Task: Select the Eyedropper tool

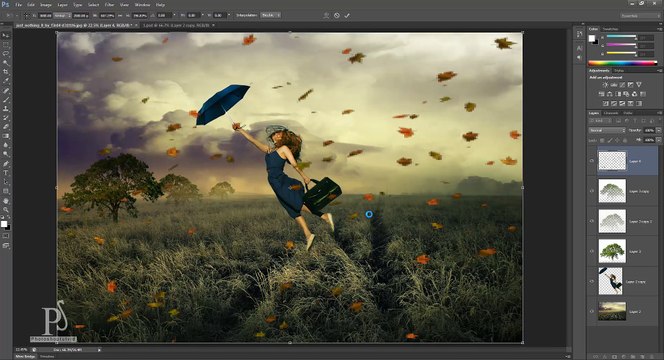Action: point(6,81)
